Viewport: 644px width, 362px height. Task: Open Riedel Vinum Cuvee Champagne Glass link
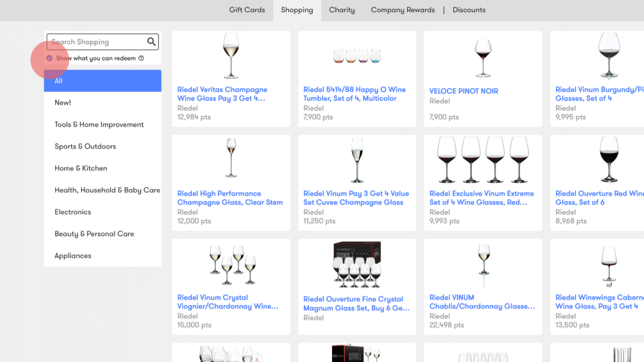[x=356, y=198]
